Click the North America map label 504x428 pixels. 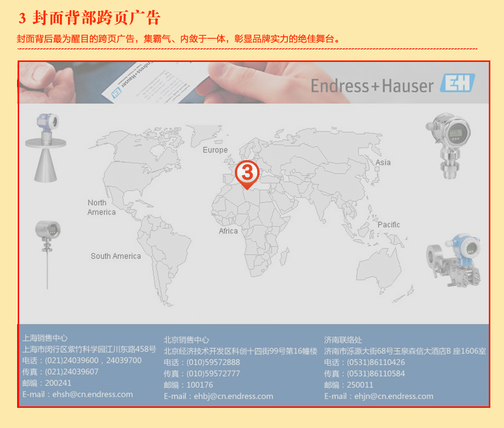pyautogui.click(x=101, y=207)
